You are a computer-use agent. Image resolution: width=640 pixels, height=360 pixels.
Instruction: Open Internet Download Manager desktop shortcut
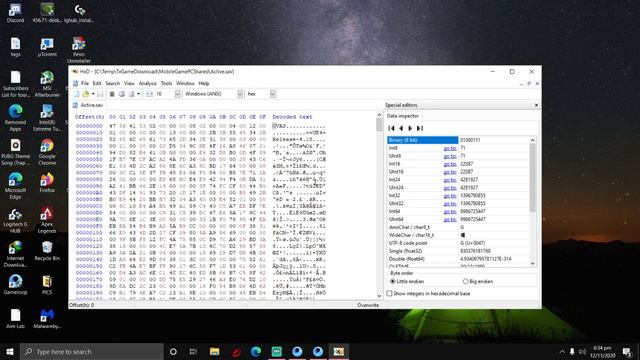[15, 254]
